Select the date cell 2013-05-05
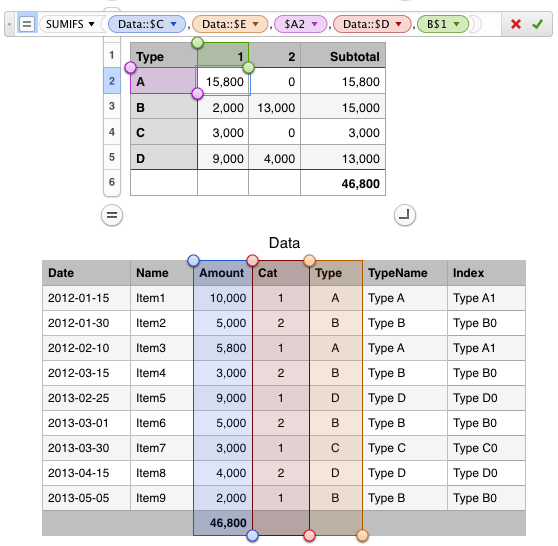This screenshot has width=558, height=546. [86, 498]
